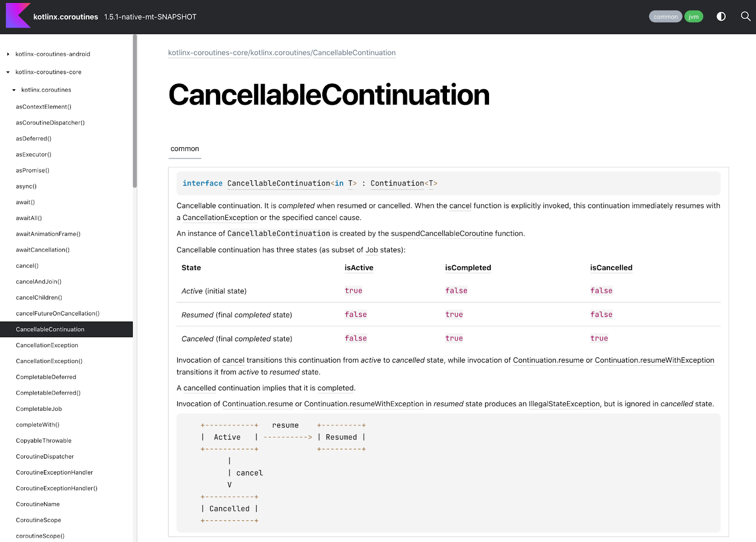This screenshot has width=756, height=542.
Task: Toggle the jvm platform filter
Action: coord(693,17)
